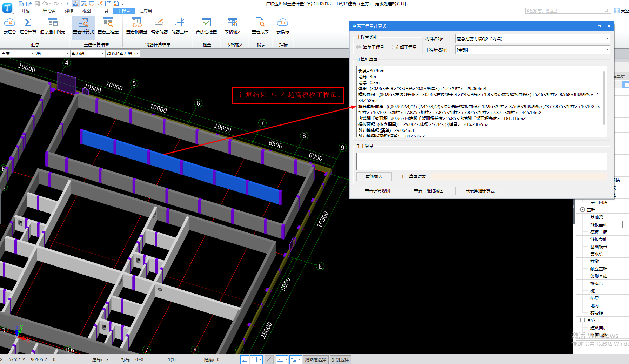Open 编辑钢筋 tool
The height and width of the screenshot is (364, 629).
pos(159,26)
